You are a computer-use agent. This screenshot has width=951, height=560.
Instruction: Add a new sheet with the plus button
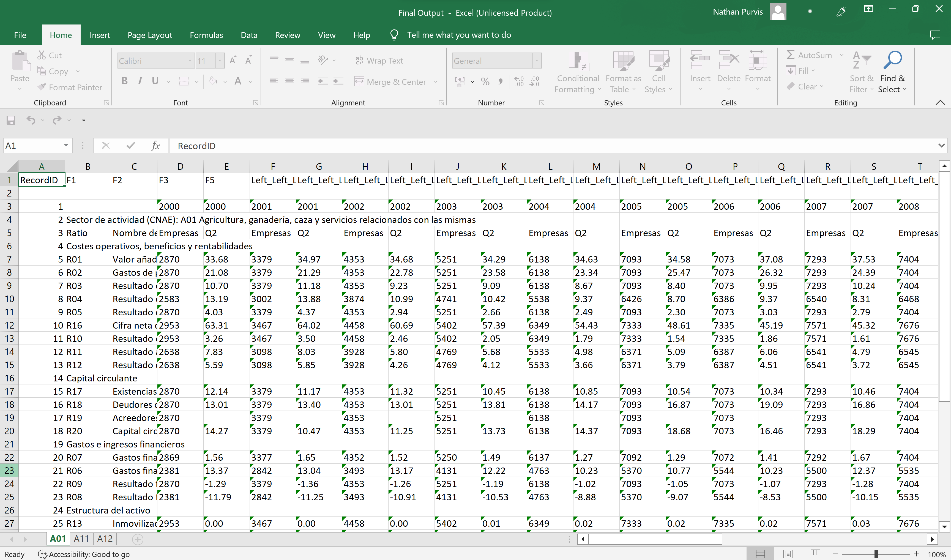pos(138,539)
